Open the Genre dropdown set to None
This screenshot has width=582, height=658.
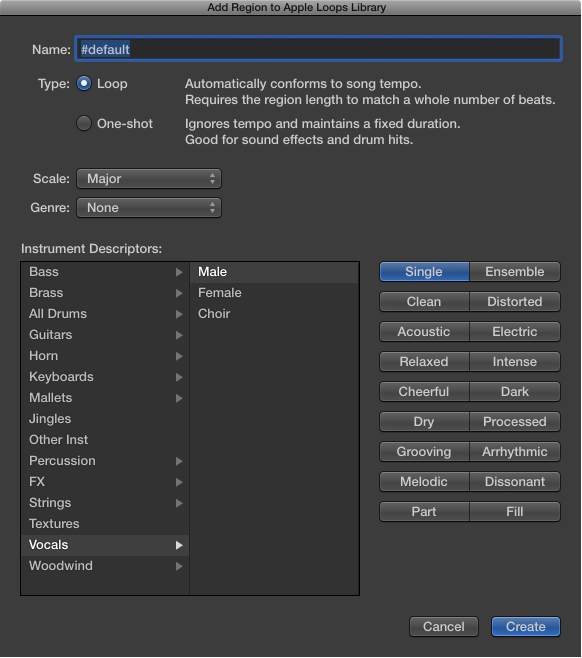point(149,208)
